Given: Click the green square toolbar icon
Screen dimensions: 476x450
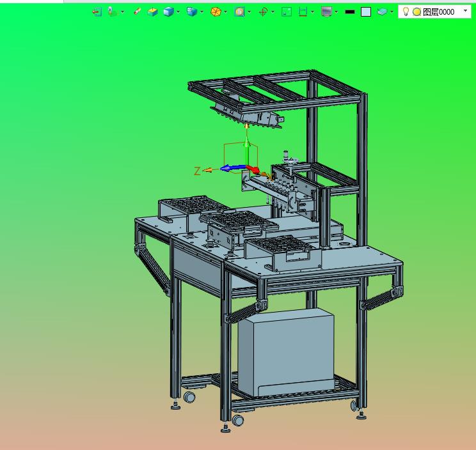Looking at the screenshot, I should click(x=287, y=12).
